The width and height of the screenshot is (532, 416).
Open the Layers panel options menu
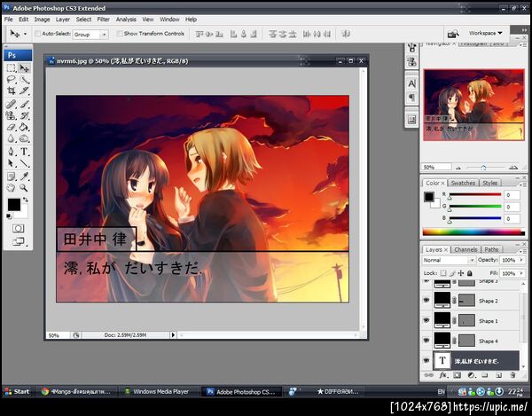(523, 251)
